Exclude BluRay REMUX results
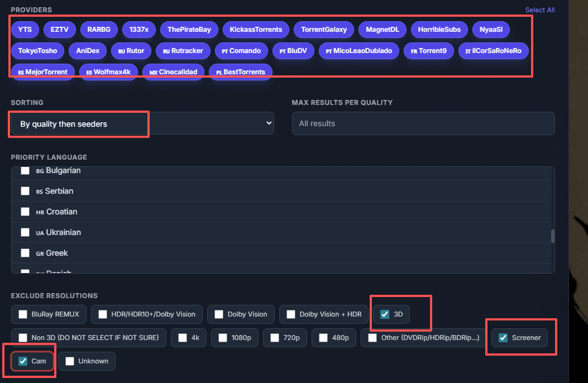The image size is (588, 383). coord(23,314)
